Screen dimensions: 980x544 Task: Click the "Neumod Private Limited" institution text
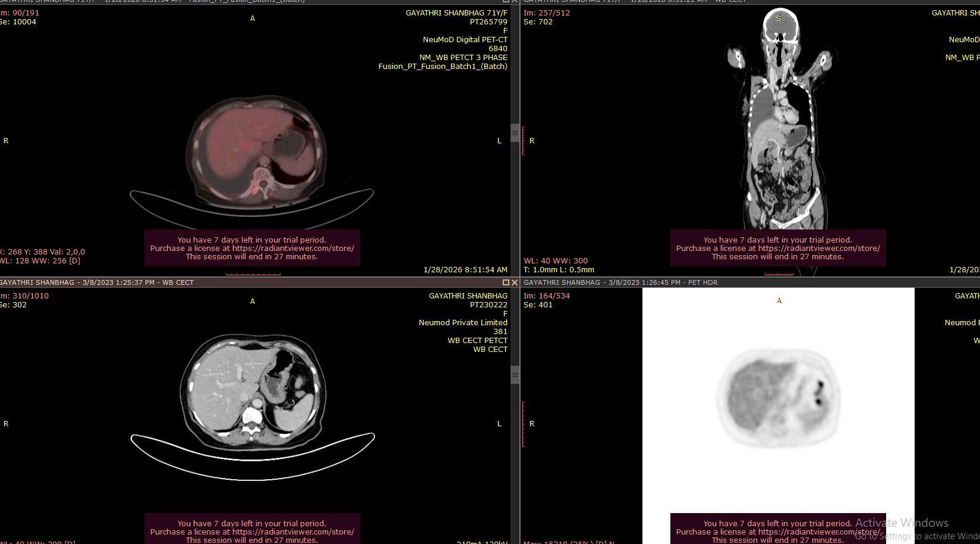coord(463,322)
